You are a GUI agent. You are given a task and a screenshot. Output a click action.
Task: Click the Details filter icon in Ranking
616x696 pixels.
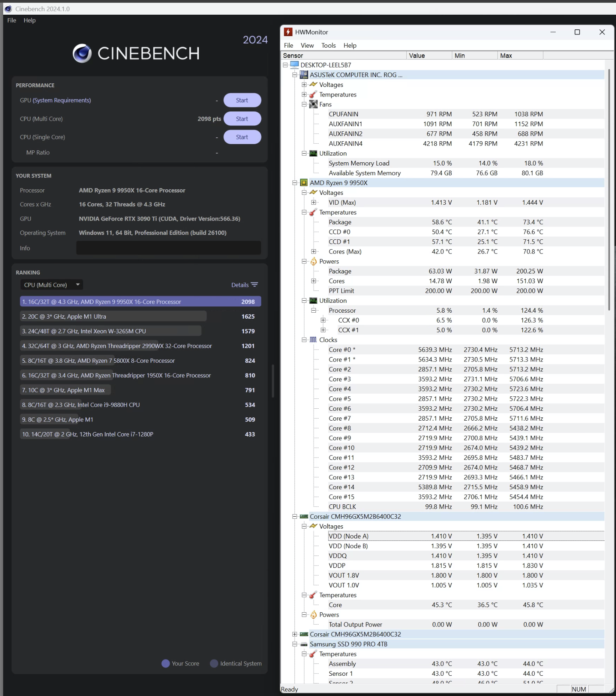tap(254, 285)
